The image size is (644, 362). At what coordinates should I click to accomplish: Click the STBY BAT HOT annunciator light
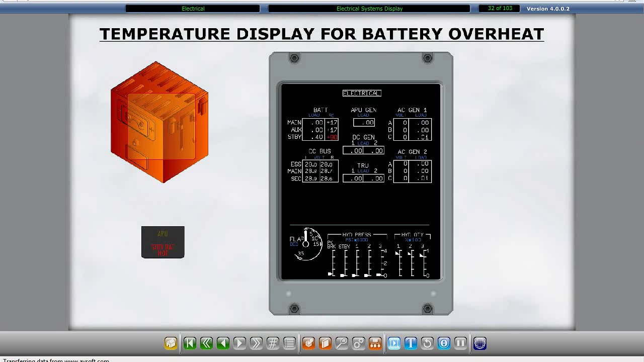pos(163,242)
